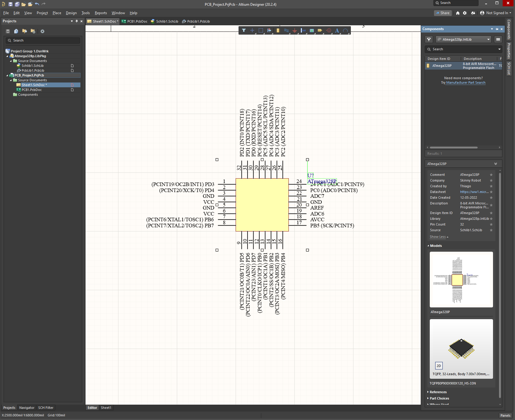Click Compile/copy documents icon in Projects panel
This screenshot has height=420, width=515.
(x=16, y=31)
